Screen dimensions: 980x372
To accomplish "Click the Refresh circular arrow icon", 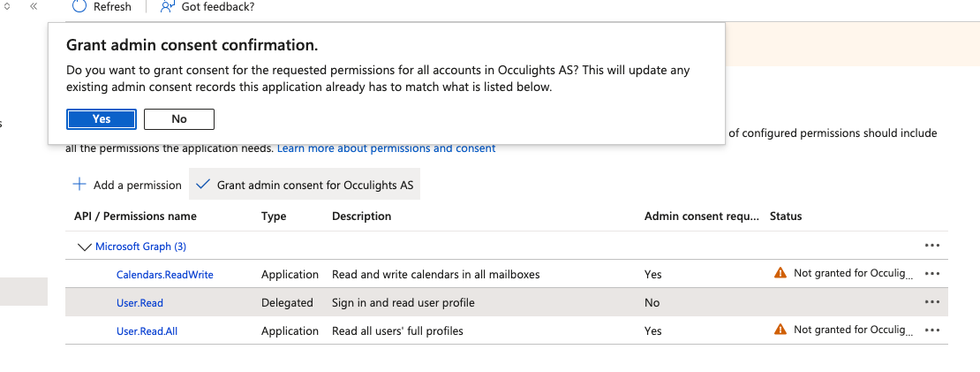I will [79, 6].
